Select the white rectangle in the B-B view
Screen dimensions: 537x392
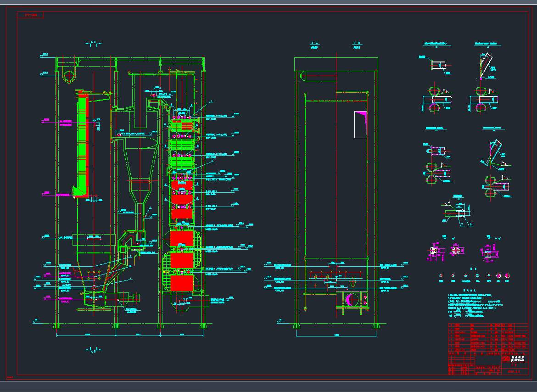click(x=361, y=124)
